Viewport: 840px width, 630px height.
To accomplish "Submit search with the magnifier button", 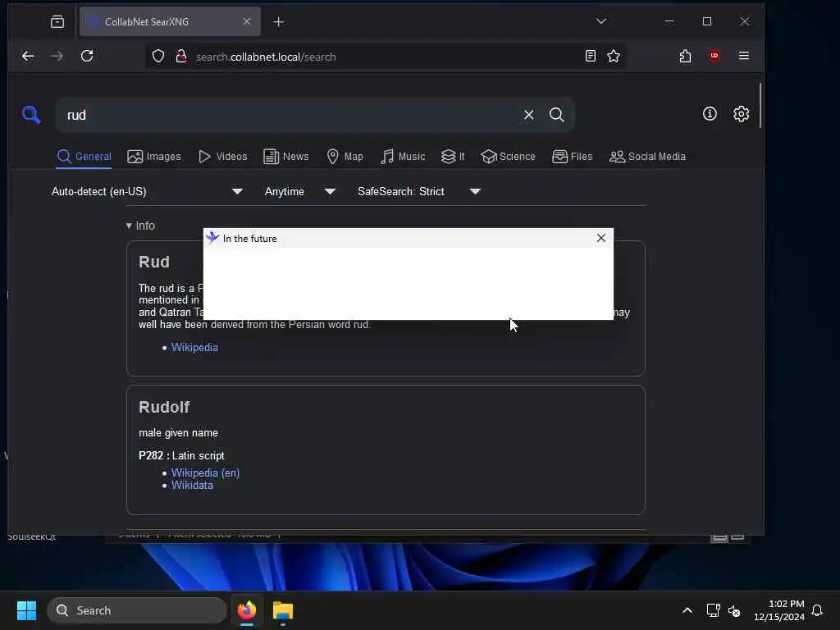I will tap(557, 115).
